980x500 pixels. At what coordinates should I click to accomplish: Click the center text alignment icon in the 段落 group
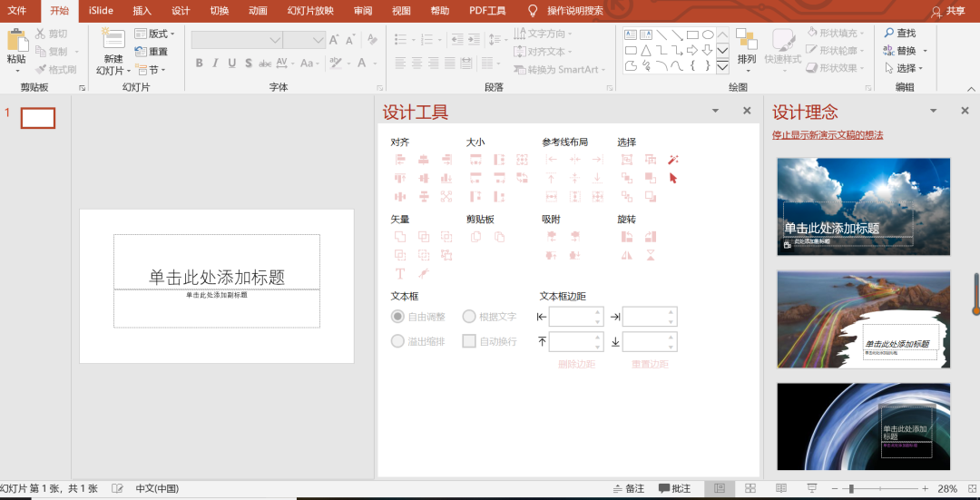point(416,64)
